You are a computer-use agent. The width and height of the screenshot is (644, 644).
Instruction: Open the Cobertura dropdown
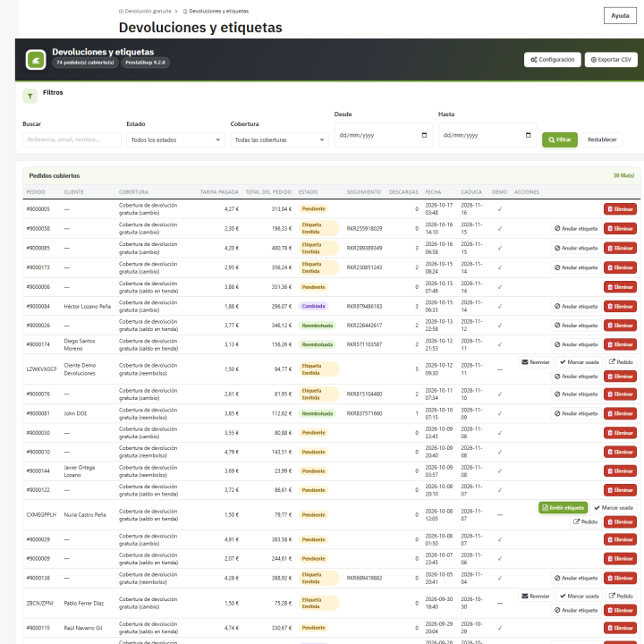coord(279,140)
